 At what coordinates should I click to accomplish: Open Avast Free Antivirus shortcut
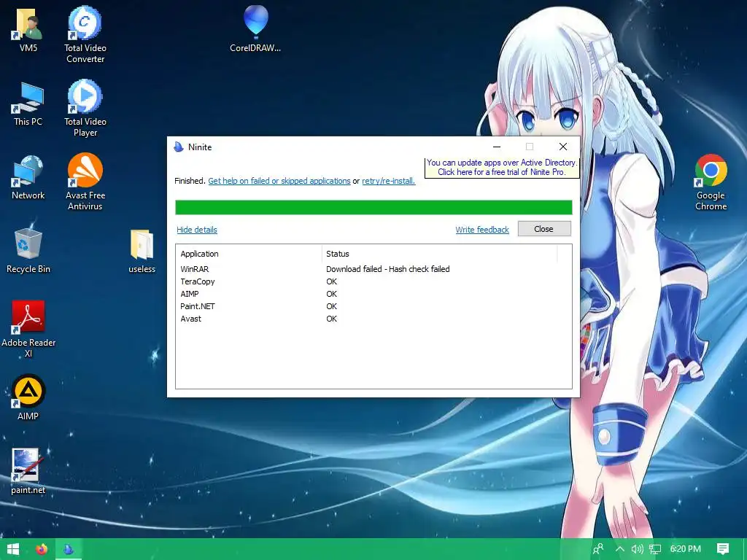click(85, 182)
